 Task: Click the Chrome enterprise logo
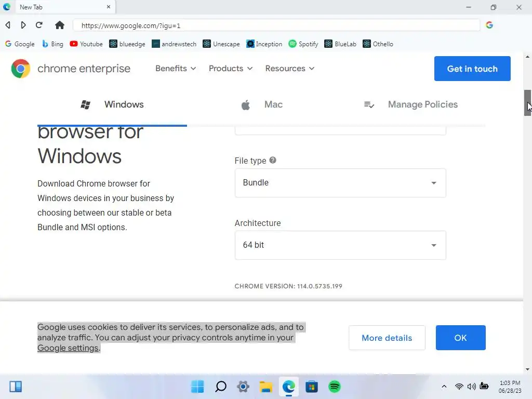pos(21,69)
